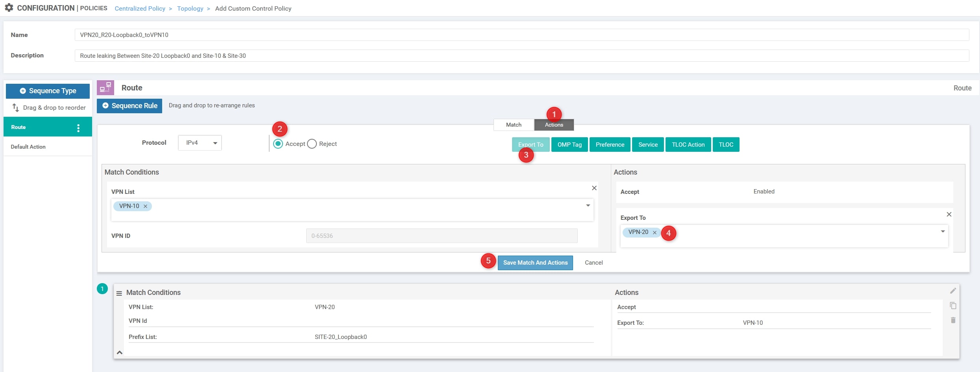This screenshot has height=372, width=980.
Task: Open the Protocol IPv4 dropdown
Action: coord(200,143)
